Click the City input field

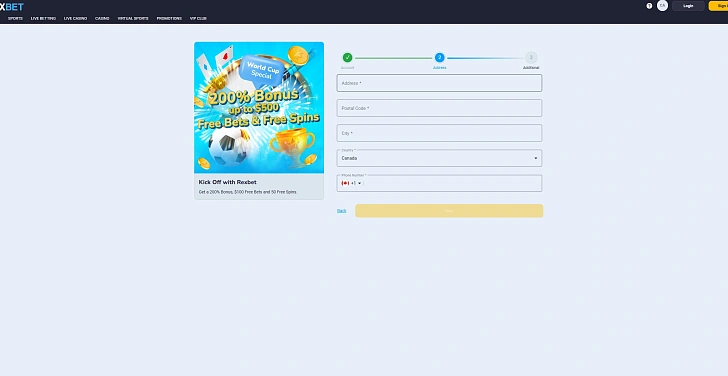(x=439, y=133)
